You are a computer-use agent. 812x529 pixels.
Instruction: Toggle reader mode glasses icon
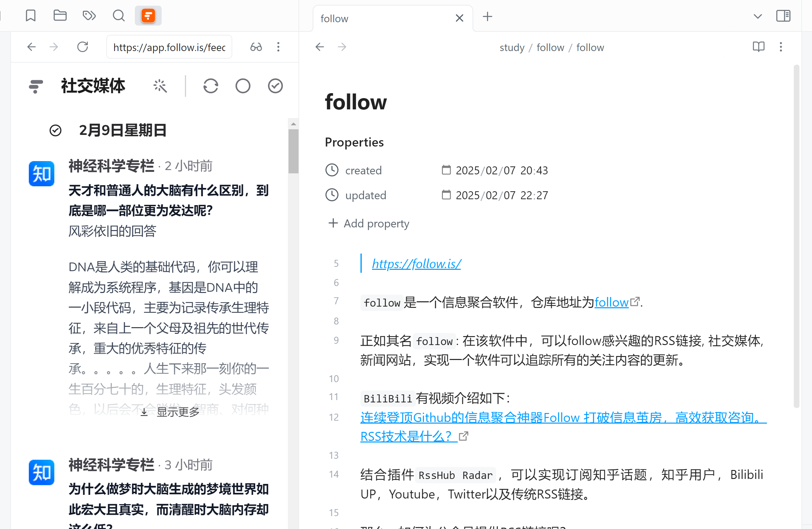[256, 47]
